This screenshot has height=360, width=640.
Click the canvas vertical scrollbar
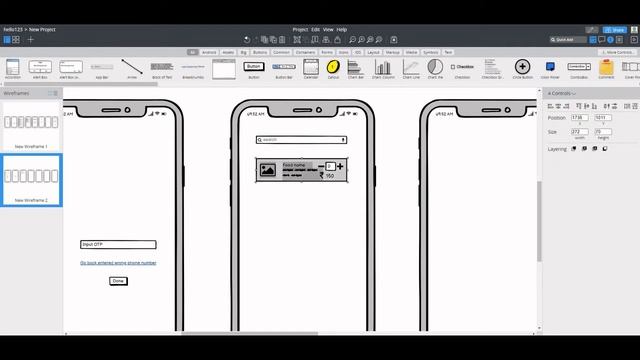[x=539, y=221]
